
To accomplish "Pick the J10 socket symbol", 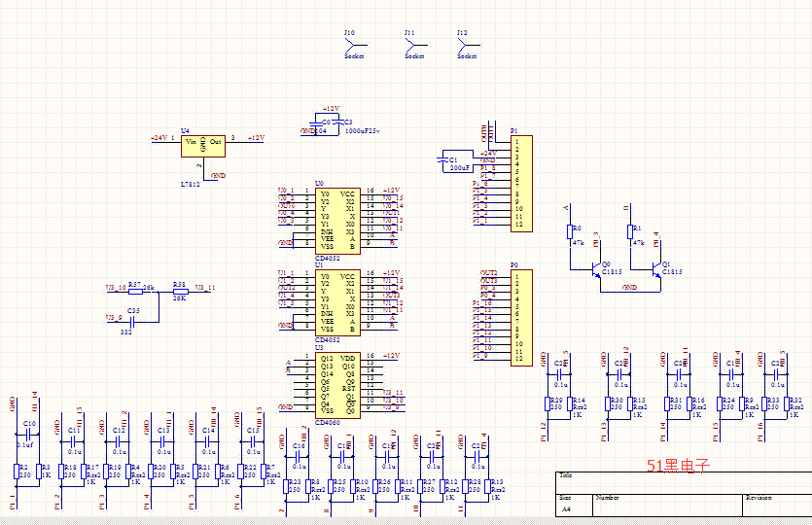I will [354, 46].
